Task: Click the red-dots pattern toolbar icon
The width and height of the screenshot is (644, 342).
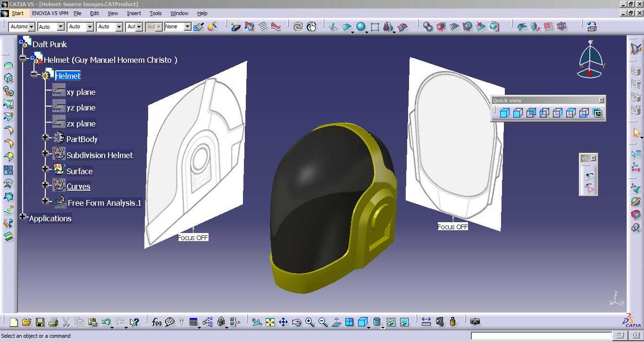Action: [x=548, y=27]
